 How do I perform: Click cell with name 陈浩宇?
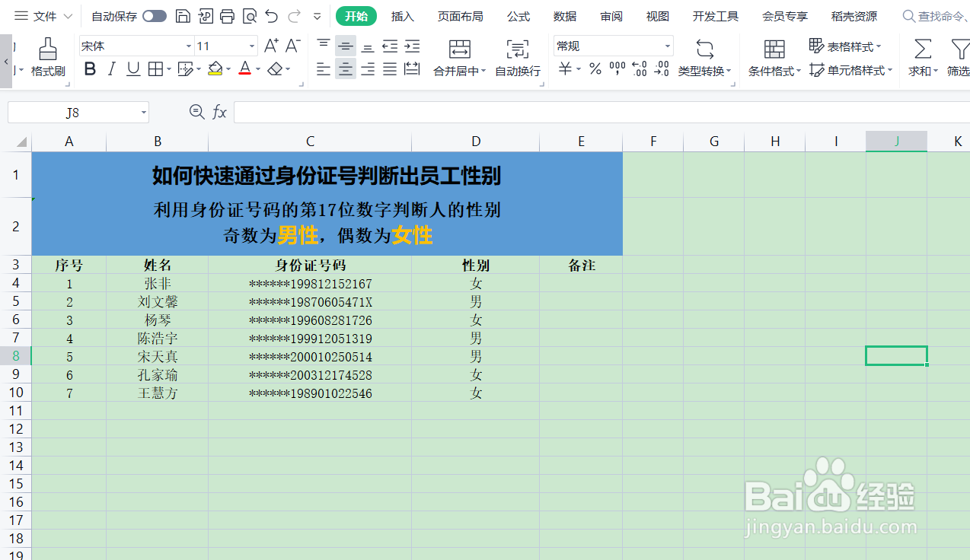point(158,339)
